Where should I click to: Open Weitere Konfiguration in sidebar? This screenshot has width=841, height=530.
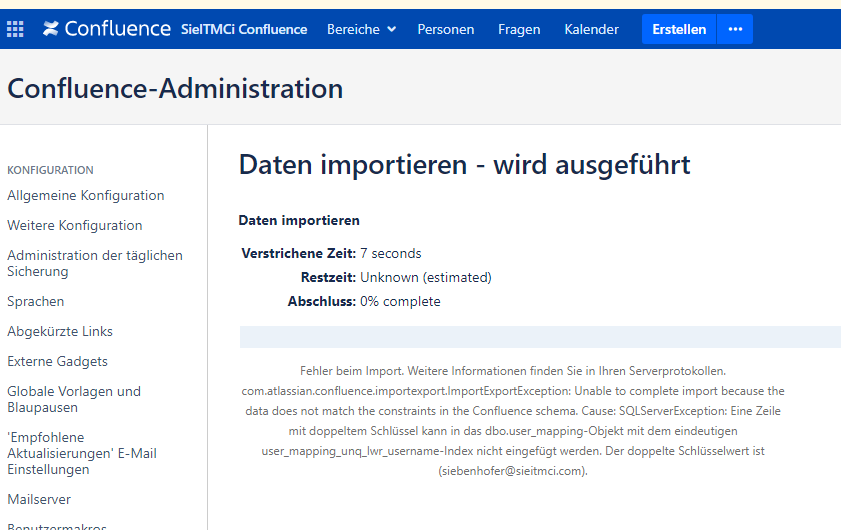(x=75, y=225)
